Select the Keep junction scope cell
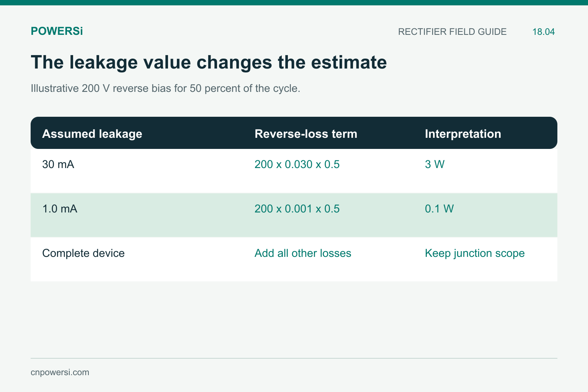Screen dimensions: 588x392 click(475, 253)
